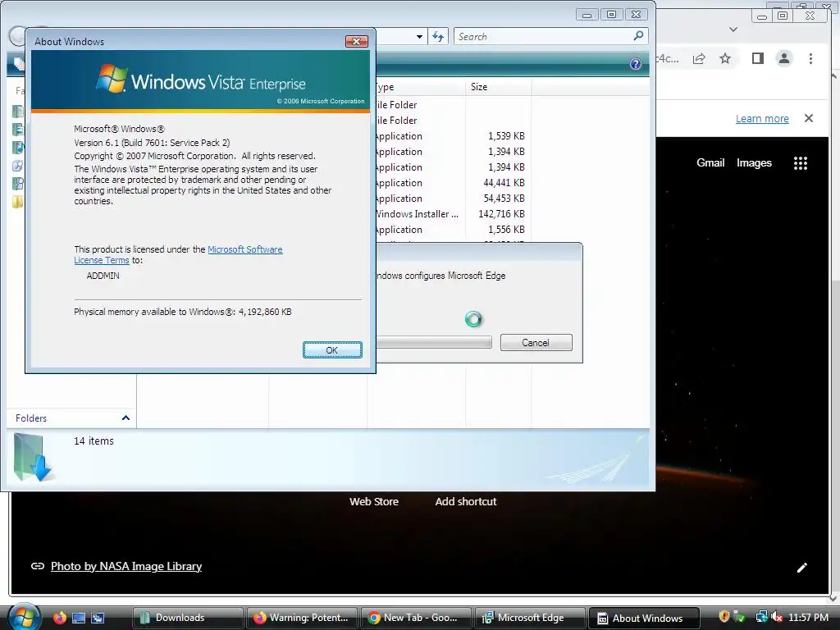Click the Physical memory available text
Viewport: 840px width, 630px height.
(183, 312)
